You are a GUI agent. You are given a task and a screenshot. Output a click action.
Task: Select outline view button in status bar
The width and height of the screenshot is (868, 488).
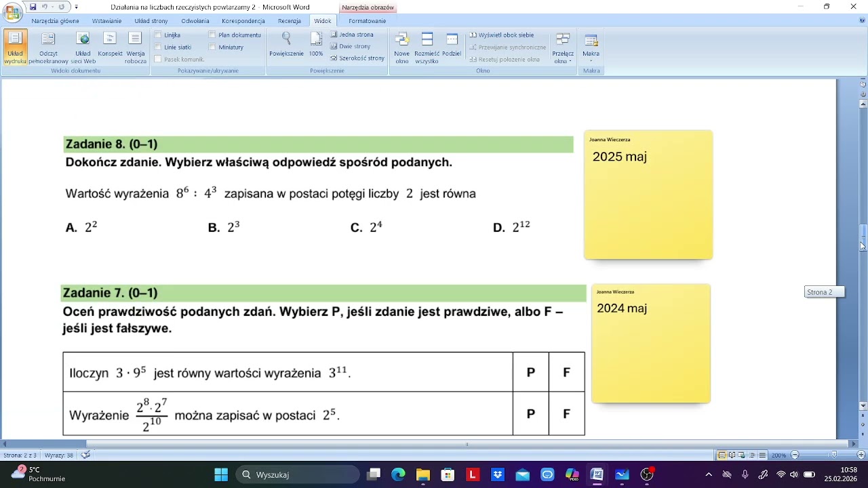pyautogui.click(x=753, y=455)
